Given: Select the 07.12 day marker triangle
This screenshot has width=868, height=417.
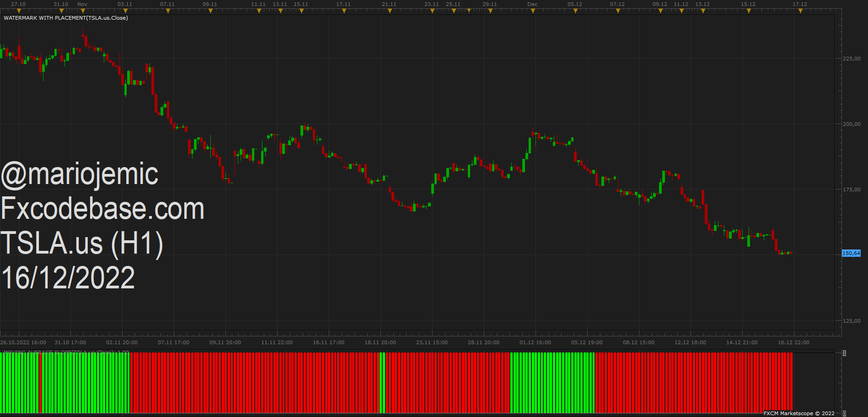Looking at the screenshot, I should pos(618,11).
